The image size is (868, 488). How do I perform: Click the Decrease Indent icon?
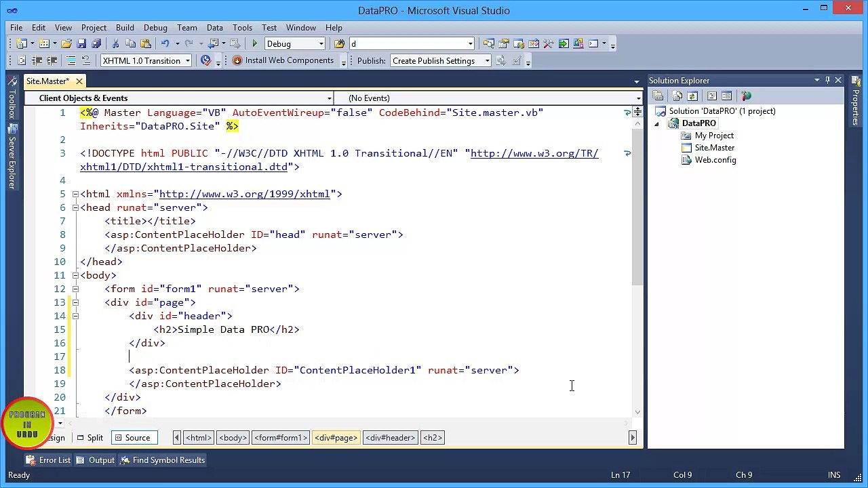(37, 60)
